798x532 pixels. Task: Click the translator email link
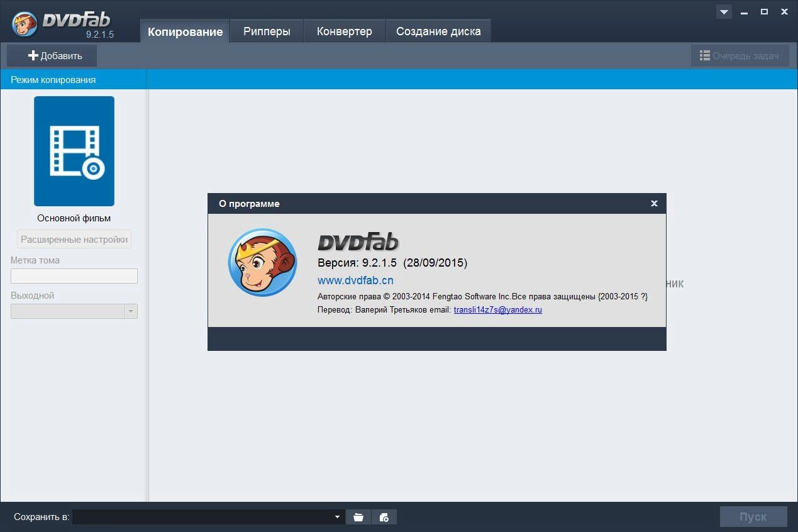coord(497,310)
